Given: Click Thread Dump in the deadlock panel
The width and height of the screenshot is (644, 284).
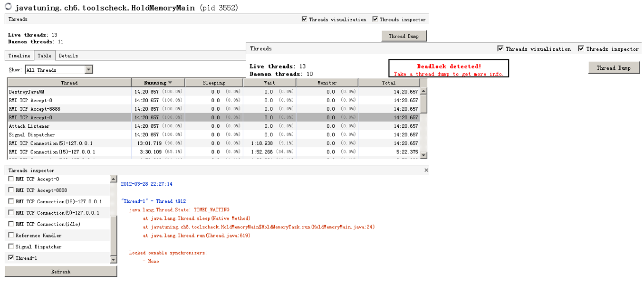Looking at the screenshot, I should pos(614,68).
